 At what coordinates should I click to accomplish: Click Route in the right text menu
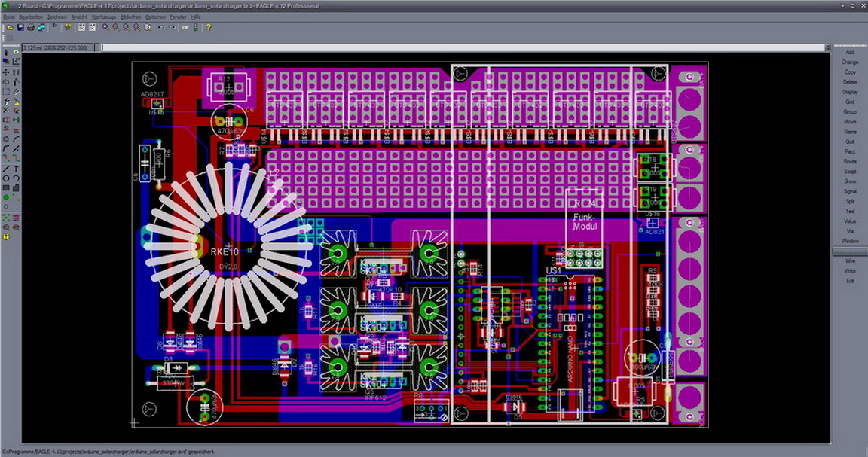[x=850, y=161]
